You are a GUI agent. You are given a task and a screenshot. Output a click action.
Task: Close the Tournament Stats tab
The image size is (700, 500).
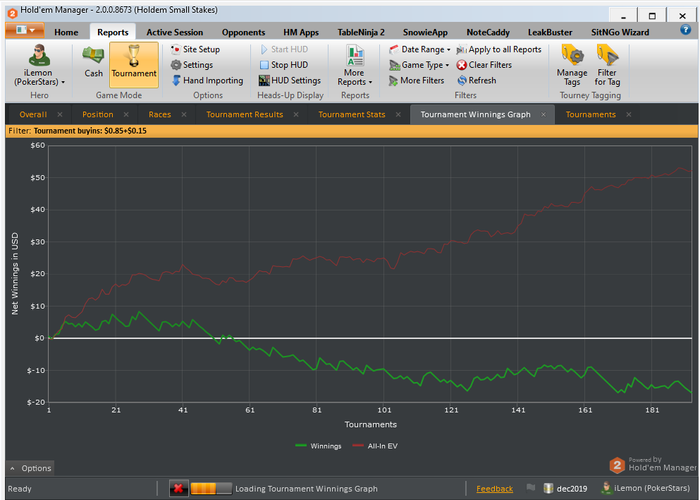[398, 115]
